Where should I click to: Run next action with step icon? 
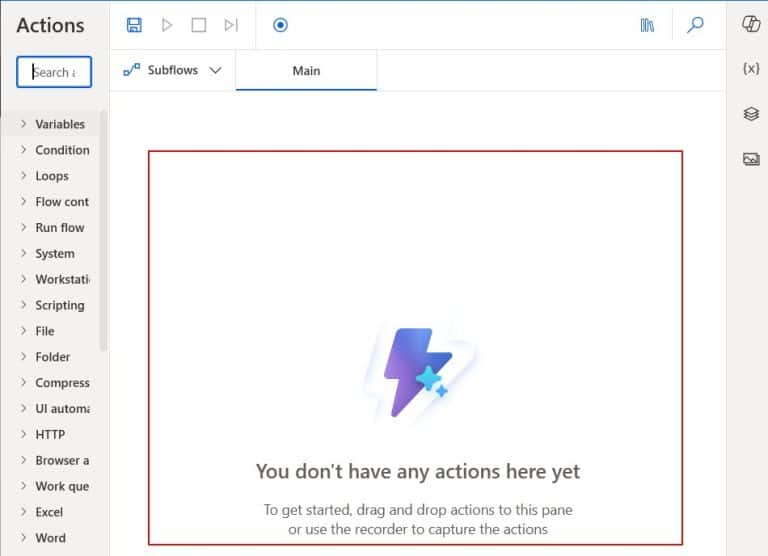click(231, 25)
